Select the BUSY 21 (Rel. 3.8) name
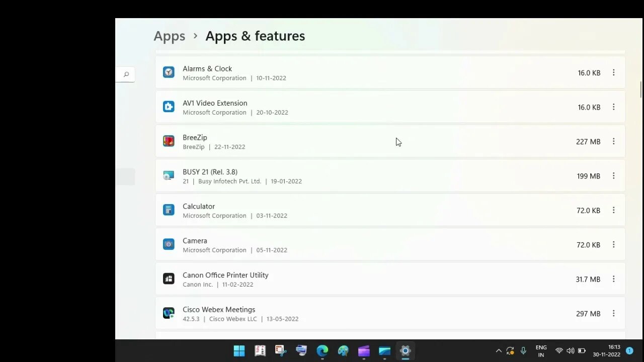 [210, 172]
